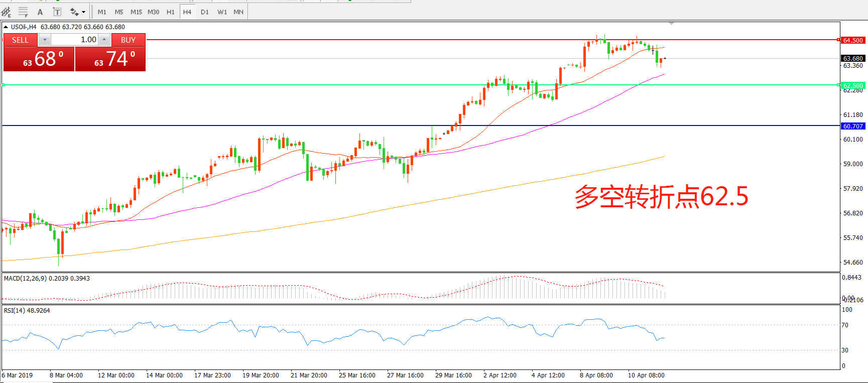Select the D1 timeframe
868x383 pixels.
click(204, 12)
